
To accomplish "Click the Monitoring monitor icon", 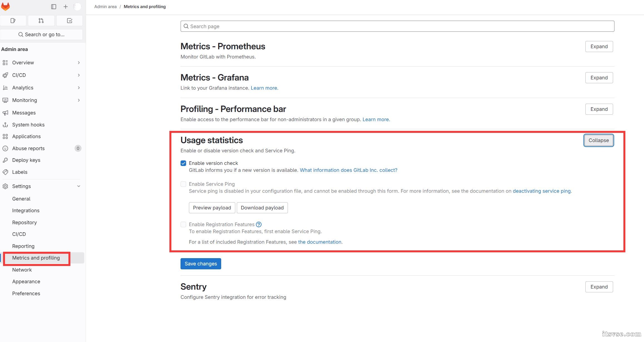I will [x=5, y=100].
